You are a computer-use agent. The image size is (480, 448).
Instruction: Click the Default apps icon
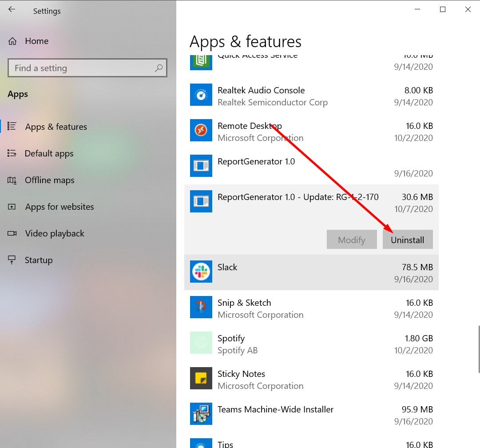[12, 153]
